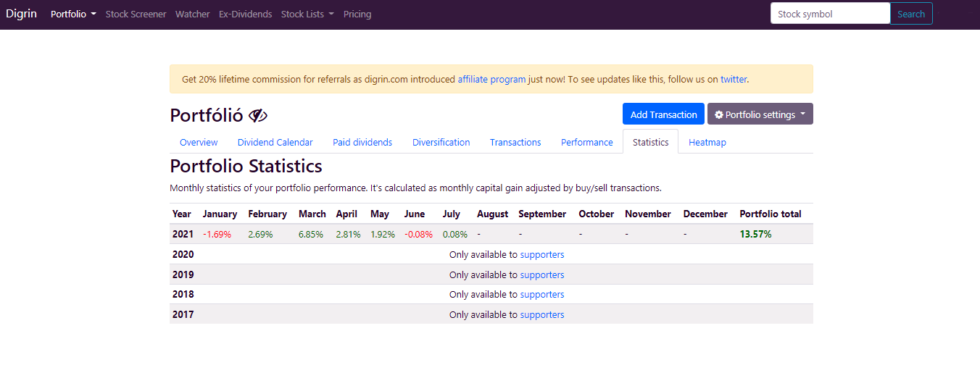
Task: Click supporters link in the 2018 row
Action: tap(542, 294)
